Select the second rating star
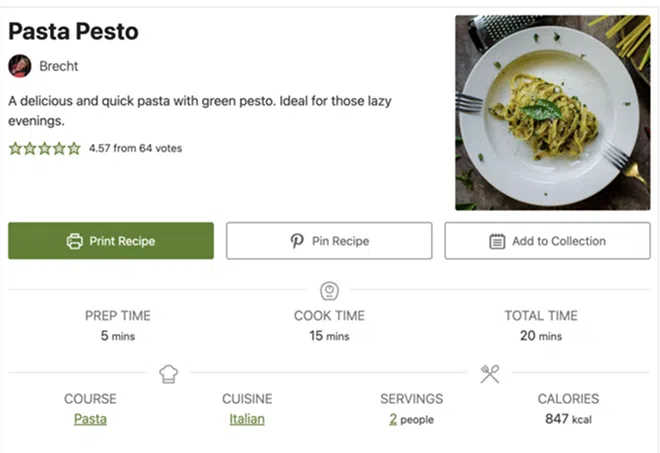Image resolution: width=660 pixels, height=453 pixels. [x=30, y=148]
